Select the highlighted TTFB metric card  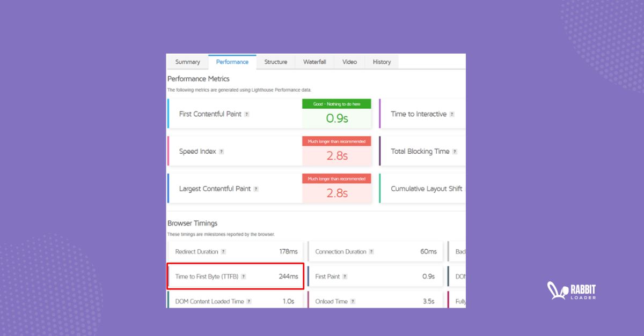pos(235,276)
